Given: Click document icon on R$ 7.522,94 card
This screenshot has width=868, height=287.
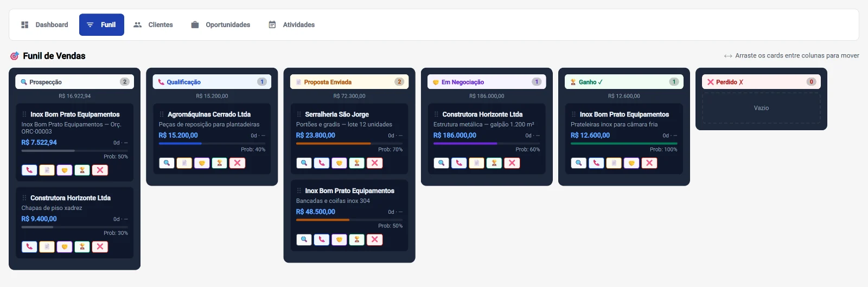Looking at the screenshot, I should point(47,170).
